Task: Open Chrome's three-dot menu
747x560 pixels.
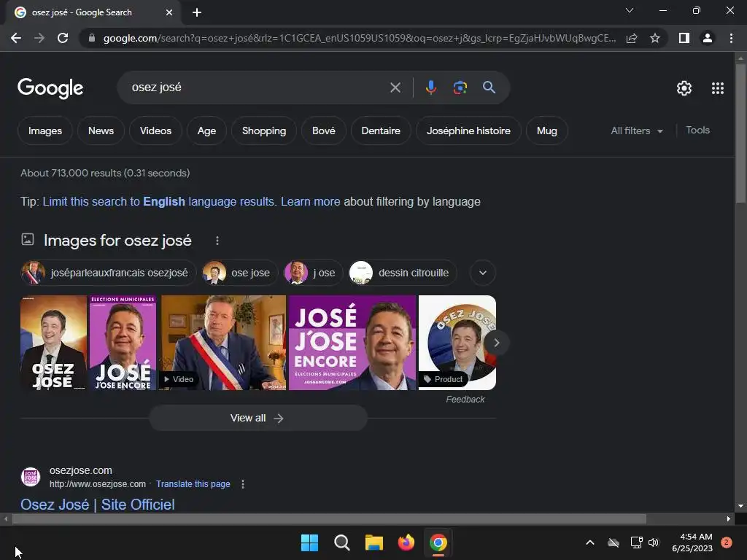Action: [731, 38]
